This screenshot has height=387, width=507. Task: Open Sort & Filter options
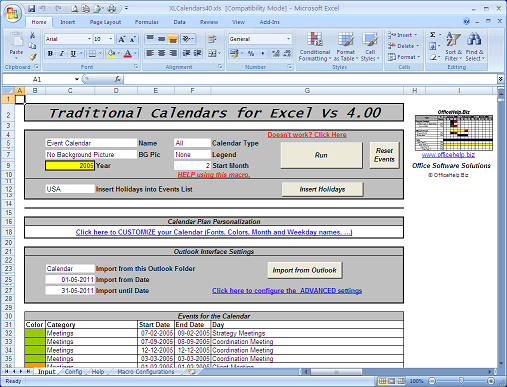coord(453,47)
